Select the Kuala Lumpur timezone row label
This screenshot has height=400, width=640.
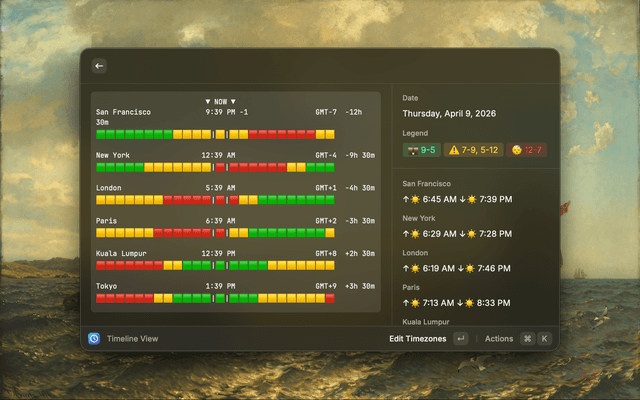coord(121,254)
